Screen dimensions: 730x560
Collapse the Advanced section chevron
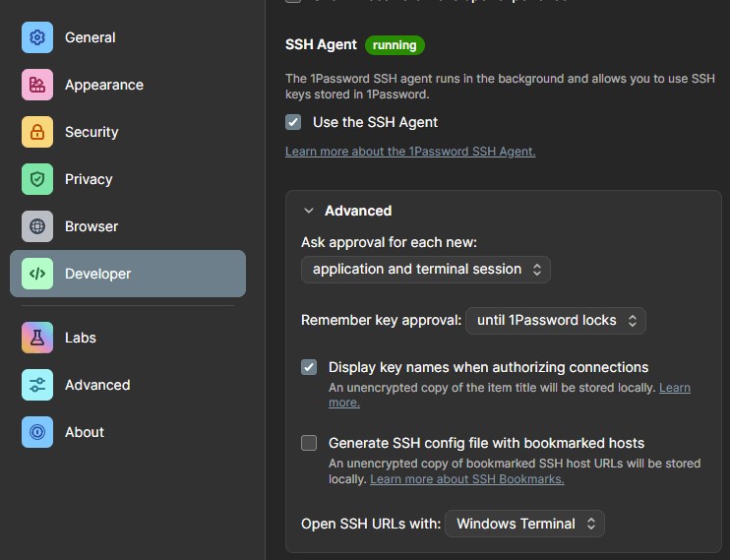click(309, 211)
